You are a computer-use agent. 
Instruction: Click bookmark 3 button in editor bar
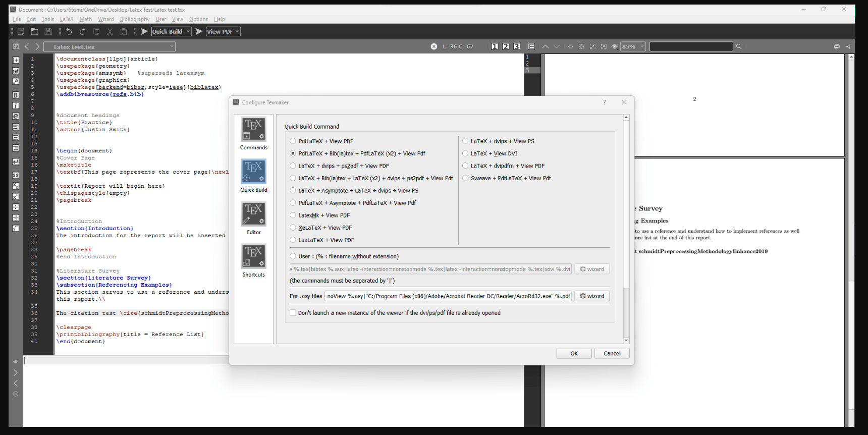(517, 46)
